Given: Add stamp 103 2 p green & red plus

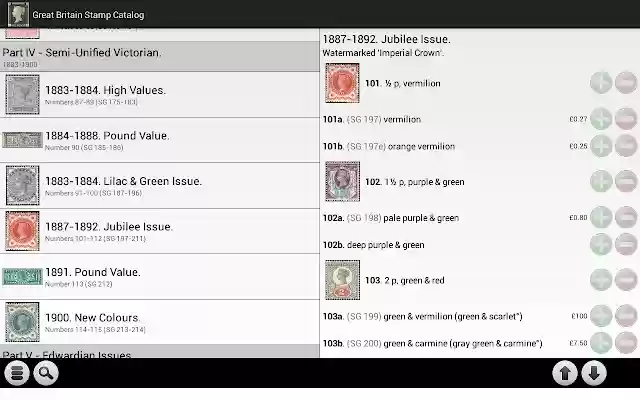Looking at the screenshot, I should pos(601,280).
